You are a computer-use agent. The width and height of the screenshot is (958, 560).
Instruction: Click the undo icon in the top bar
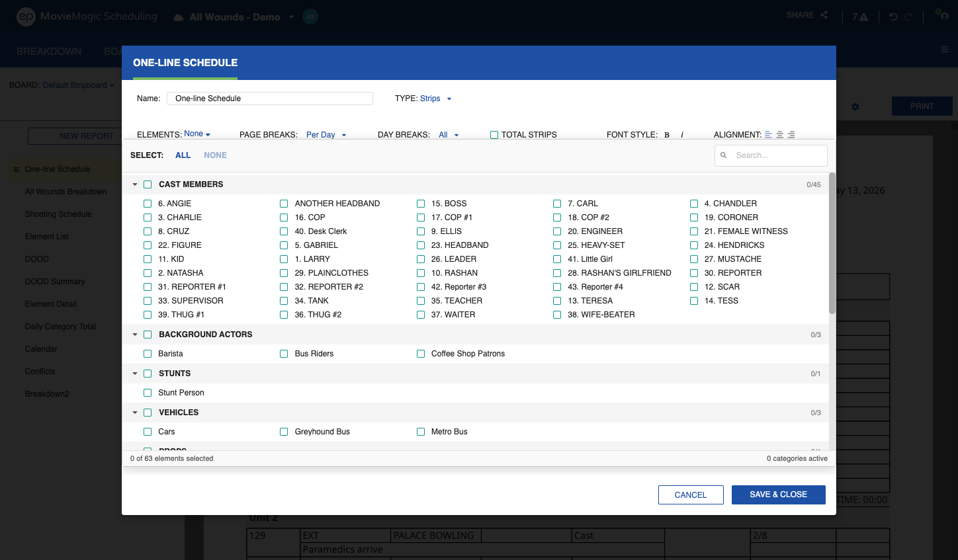click(893, 17)
